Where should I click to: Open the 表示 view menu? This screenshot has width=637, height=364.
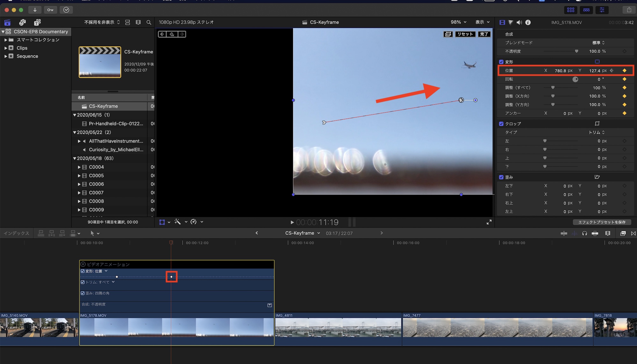pos(482,22)
